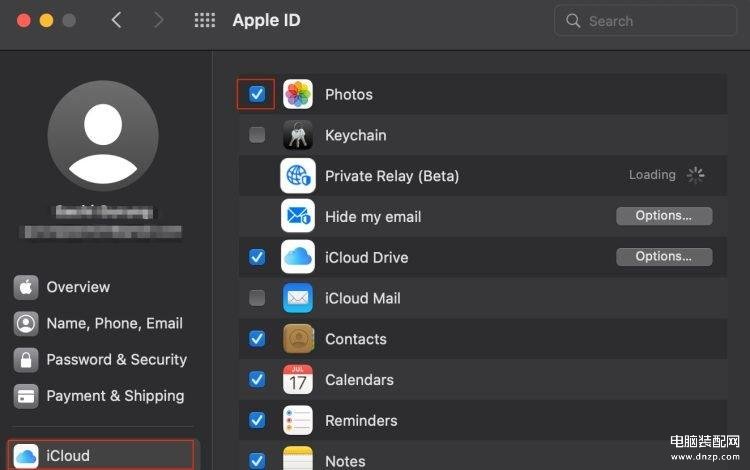Go to Payment & Shipping section

(115, 395)
